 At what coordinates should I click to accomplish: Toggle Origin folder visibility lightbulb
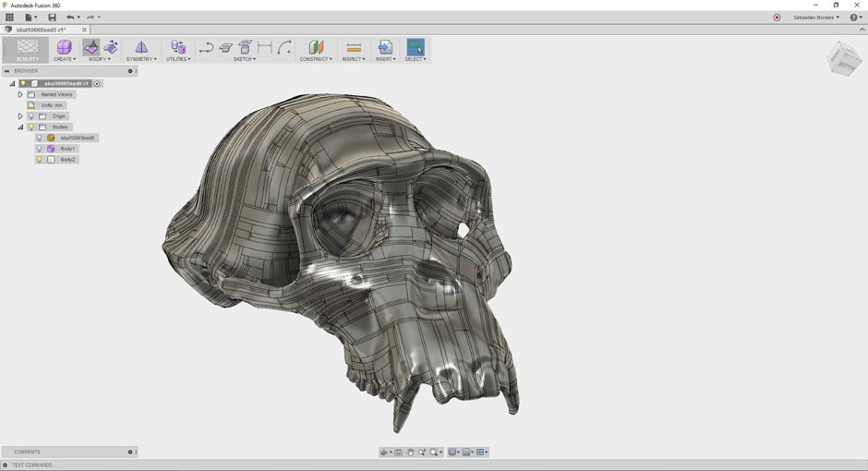pyautogui.click(x=30, y=116)
